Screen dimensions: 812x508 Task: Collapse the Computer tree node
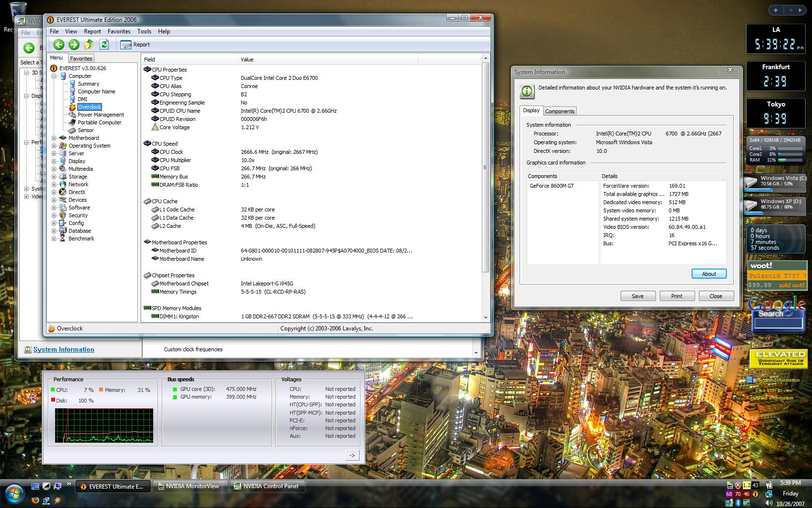point(54,76)
